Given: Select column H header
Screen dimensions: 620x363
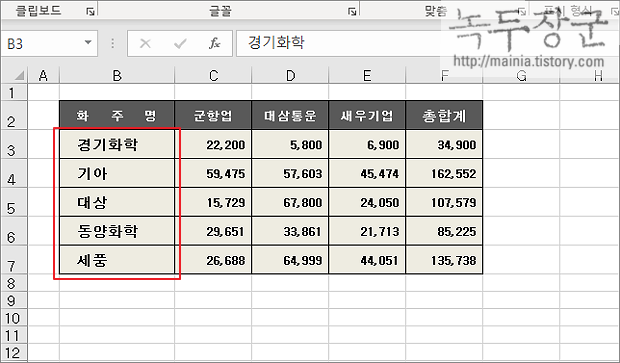Looking at the screenshot, I should point(590,76).
